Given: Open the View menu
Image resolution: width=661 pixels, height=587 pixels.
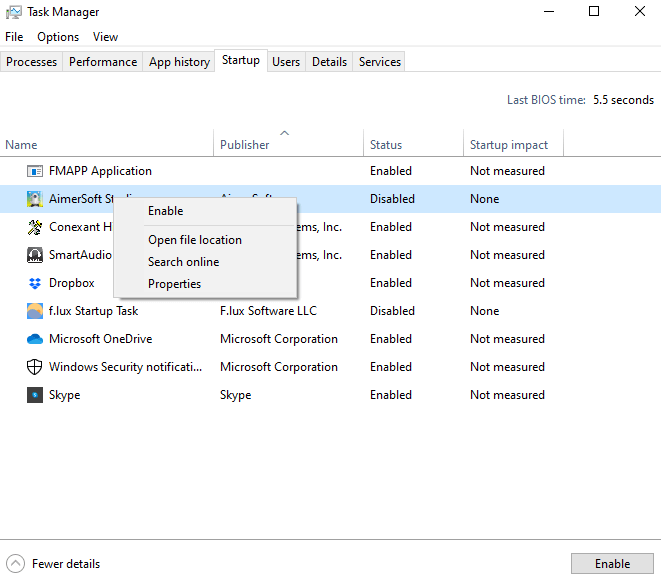Looking at the screenshot, I should click(105, 37).
